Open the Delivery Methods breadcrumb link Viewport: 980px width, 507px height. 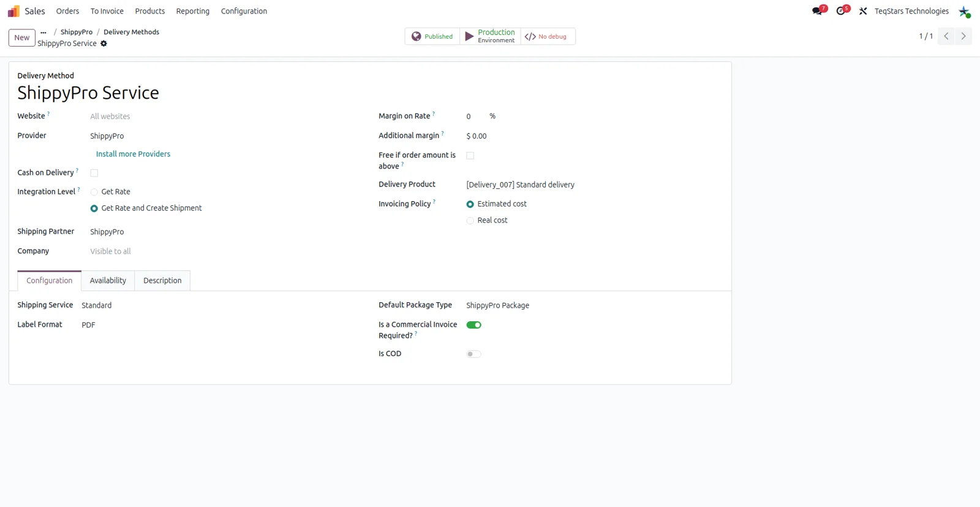131,32
